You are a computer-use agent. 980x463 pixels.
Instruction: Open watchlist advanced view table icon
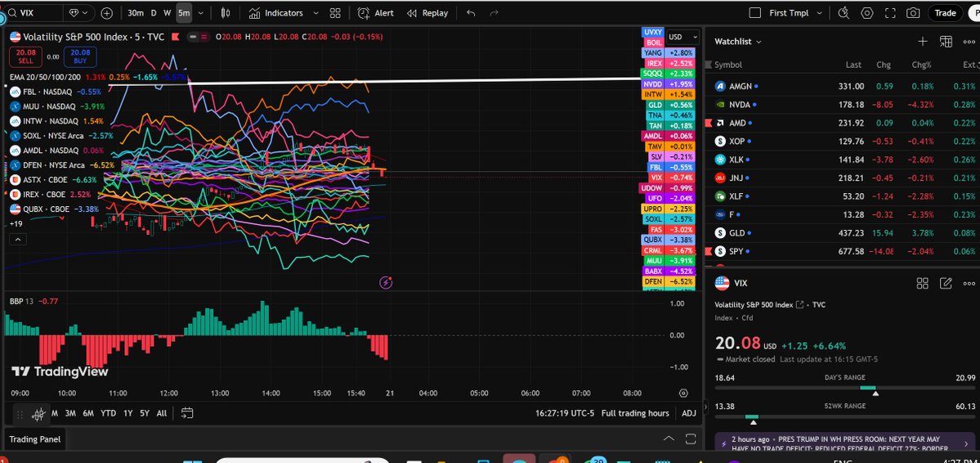(946, 41)
